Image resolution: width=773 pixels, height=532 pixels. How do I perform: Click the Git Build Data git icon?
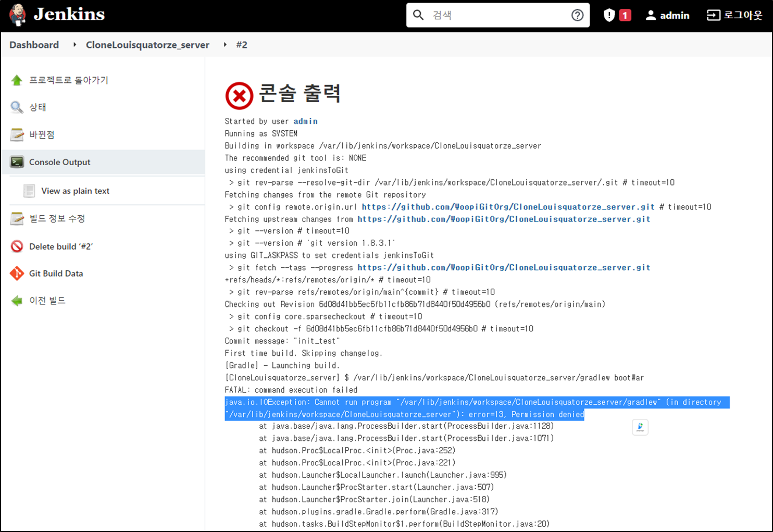17,274
